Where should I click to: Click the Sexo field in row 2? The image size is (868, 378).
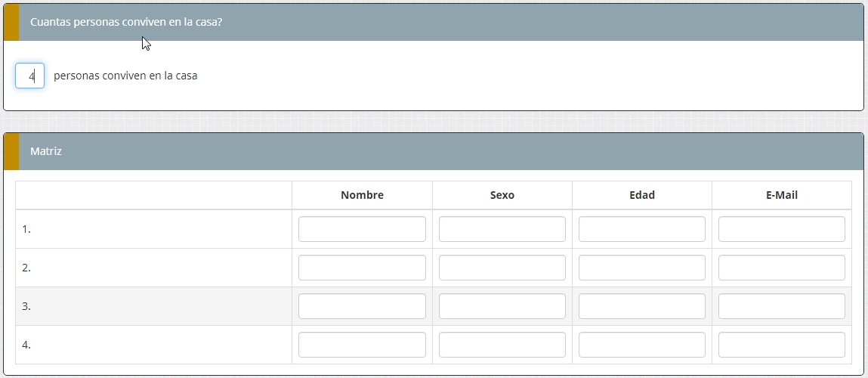[502, 268]
